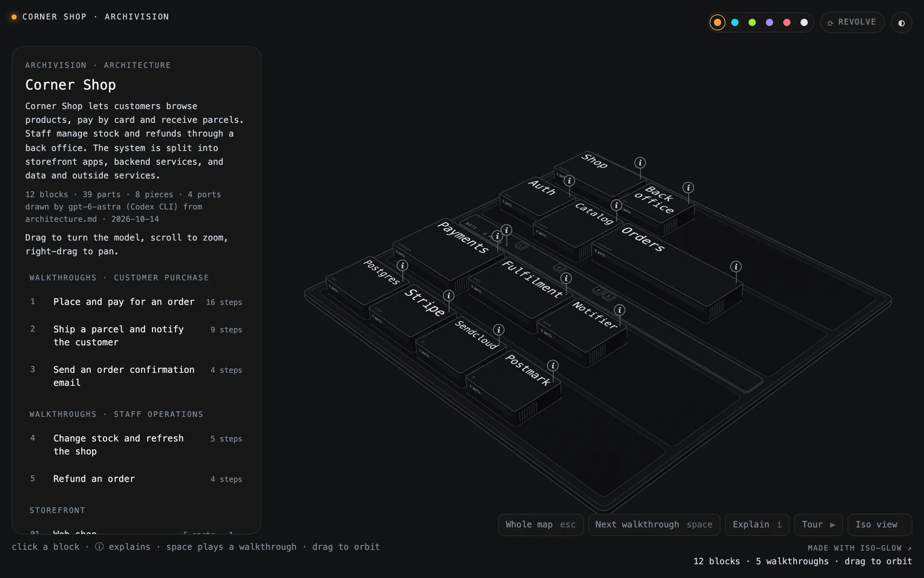Open the Postmark info icon
Screen dimensions: 924x578
point(553,366)
